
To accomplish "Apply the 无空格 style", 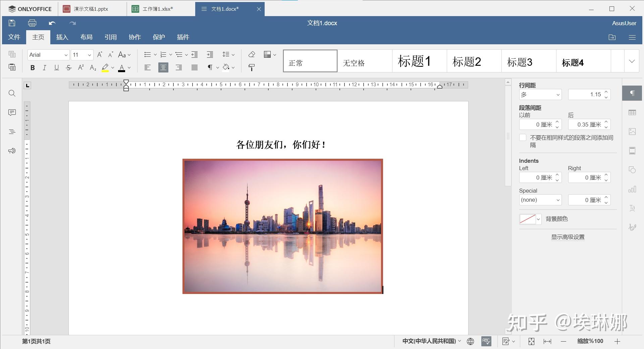I will pos(365,61).
